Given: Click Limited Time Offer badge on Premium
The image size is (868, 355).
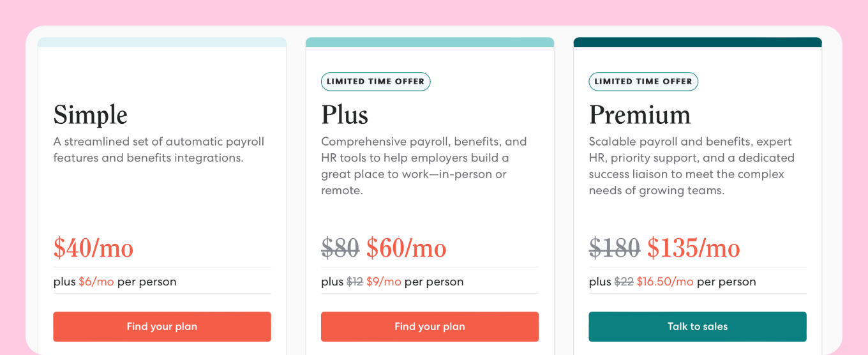Looking at the screenshot, I should (x=643, y=82).
